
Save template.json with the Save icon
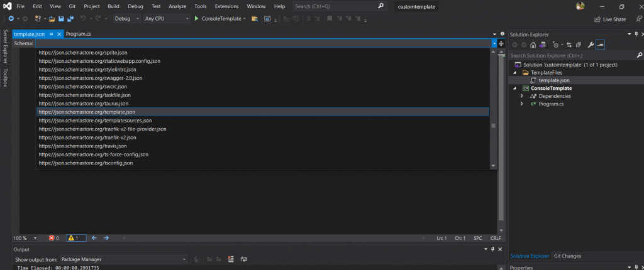coord(61,18)
